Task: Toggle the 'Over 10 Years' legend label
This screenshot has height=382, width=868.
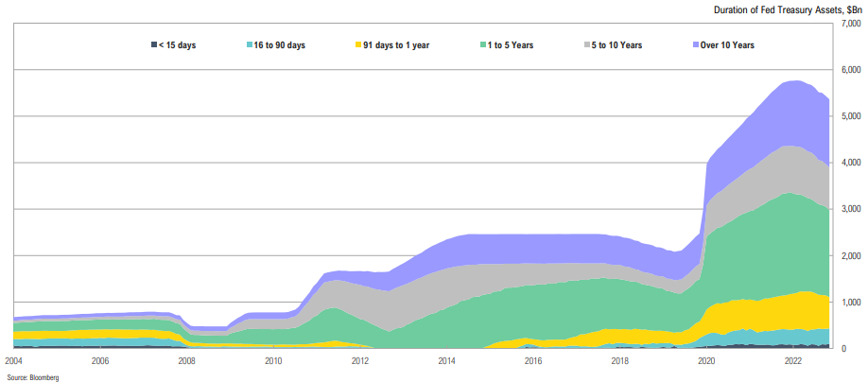Action: point(728,45)
